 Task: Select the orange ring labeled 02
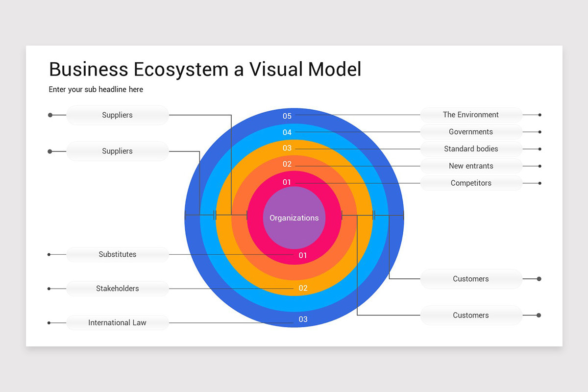287,164
